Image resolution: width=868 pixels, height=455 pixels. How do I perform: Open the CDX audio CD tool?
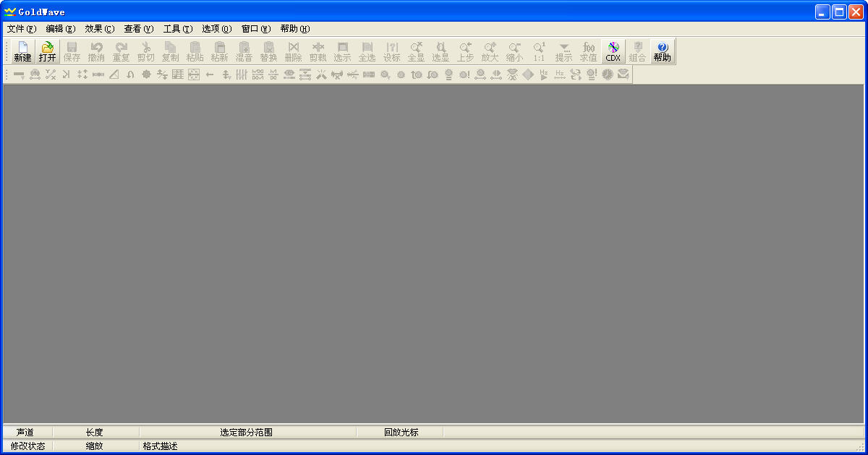coord(613,51)
